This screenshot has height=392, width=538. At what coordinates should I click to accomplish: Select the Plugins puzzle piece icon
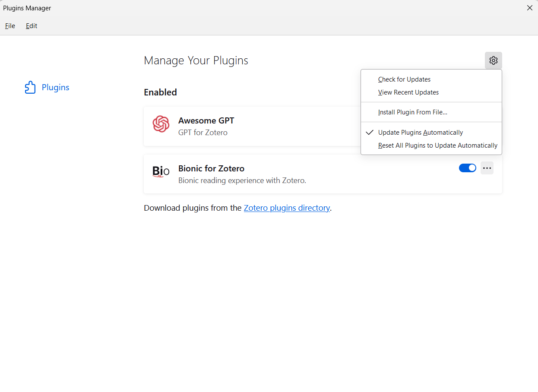[x=30, y=87]
